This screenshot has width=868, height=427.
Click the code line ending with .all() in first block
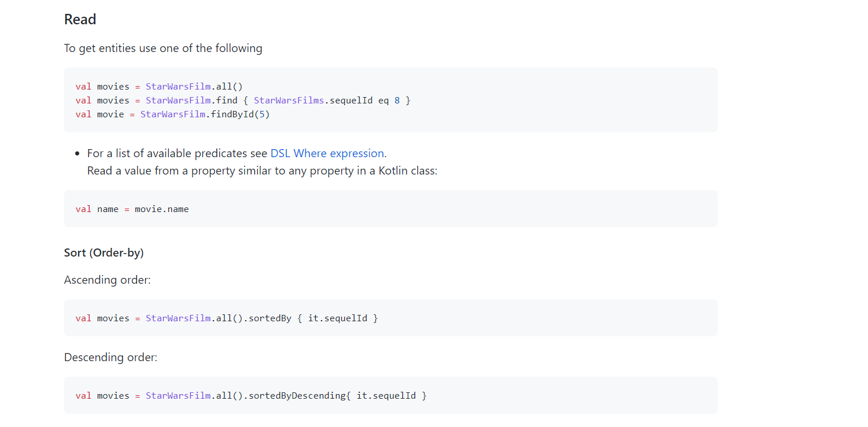click(159, 87)
